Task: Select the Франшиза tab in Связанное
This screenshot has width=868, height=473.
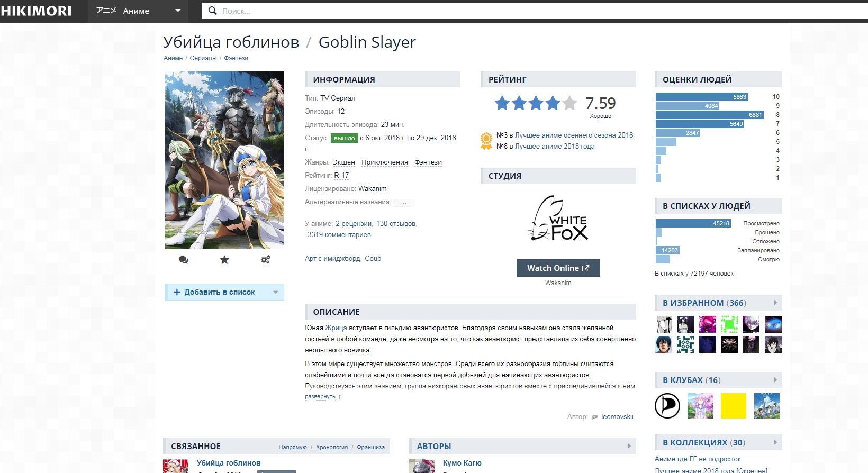Action: (370, 448)
